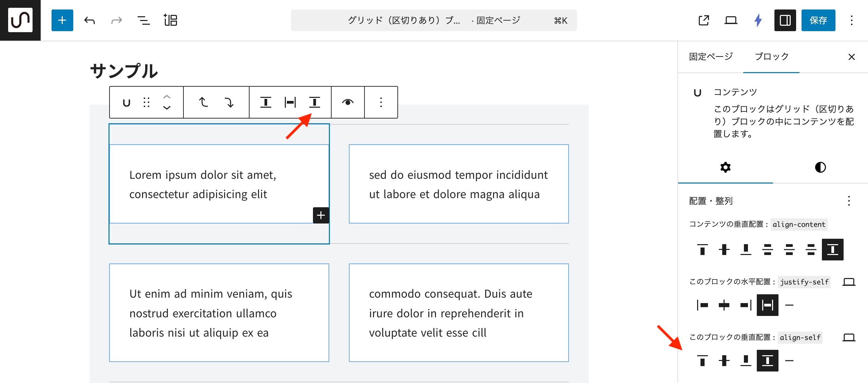Open command palette from page title bar
The width and height of the screenshot is (868, 383).
[x=434, y=20]
